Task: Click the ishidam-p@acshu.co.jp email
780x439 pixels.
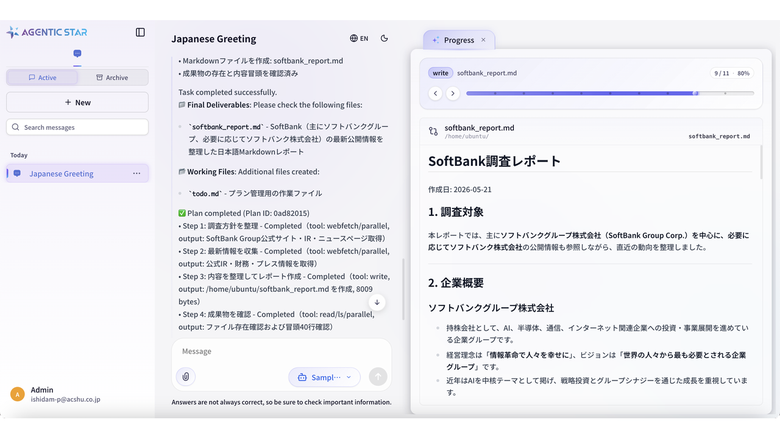Action: pos(65,399)
